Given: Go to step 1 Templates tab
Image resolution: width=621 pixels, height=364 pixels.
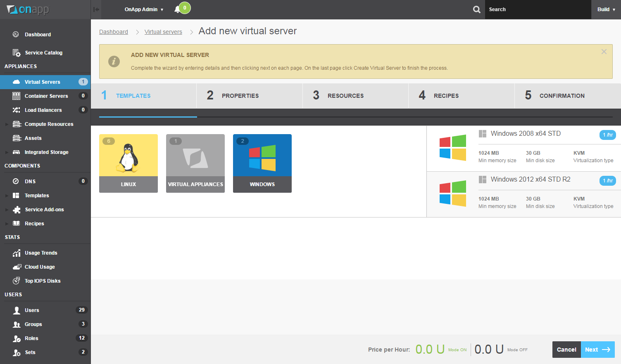Looking at the screenshot, I should click(x=143, y=96).
